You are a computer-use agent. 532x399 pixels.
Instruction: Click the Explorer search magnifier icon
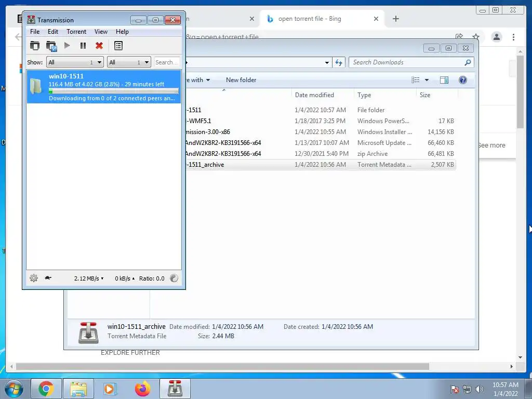[x=468, y=62]
